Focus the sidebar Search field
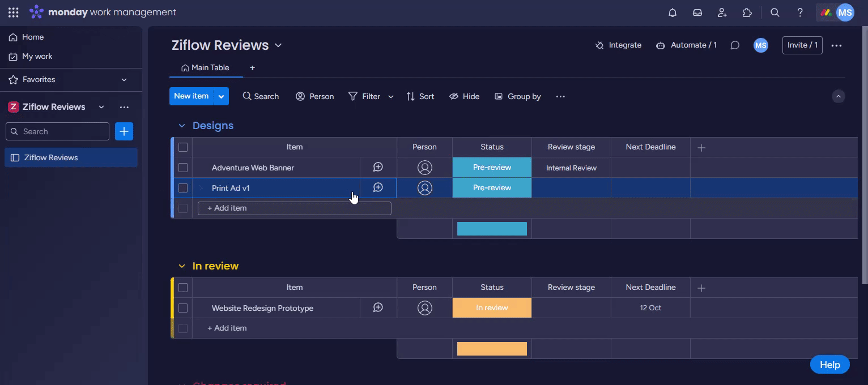 (x=62, y=131)
